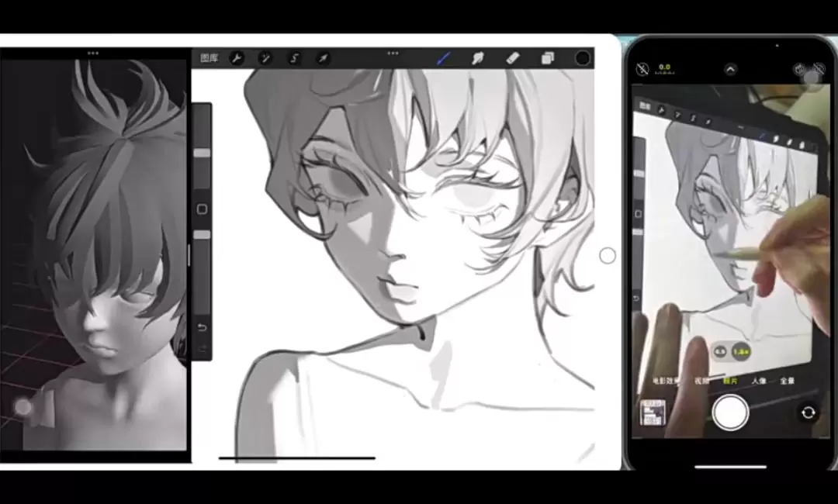The image size is (838, 504).
Task: Go back to the 图库 gallery
Action: [209, 58]
